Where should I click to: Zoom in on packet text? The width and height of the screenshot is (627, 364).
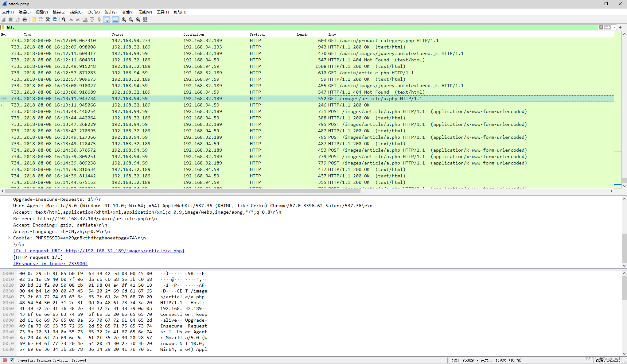point(124,20)
